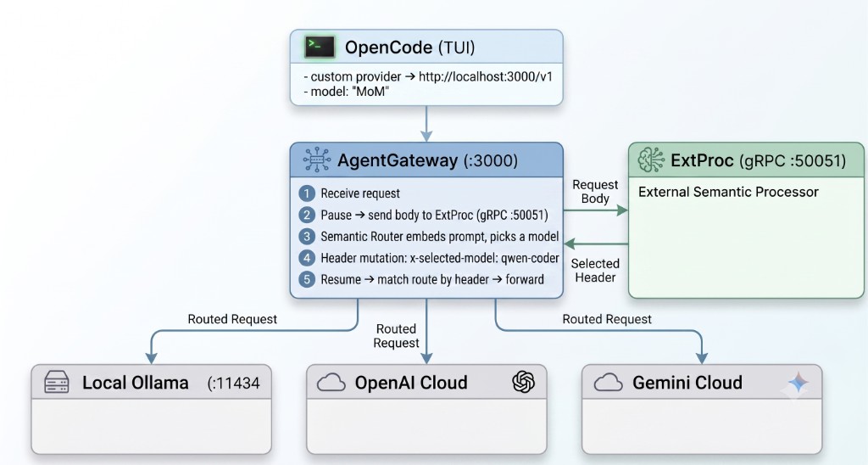Click the 'Routed Request' label toward Gemini Cloud
This screenshot has width=868, height=465.
pyautogui.click(x=607, y=319)
